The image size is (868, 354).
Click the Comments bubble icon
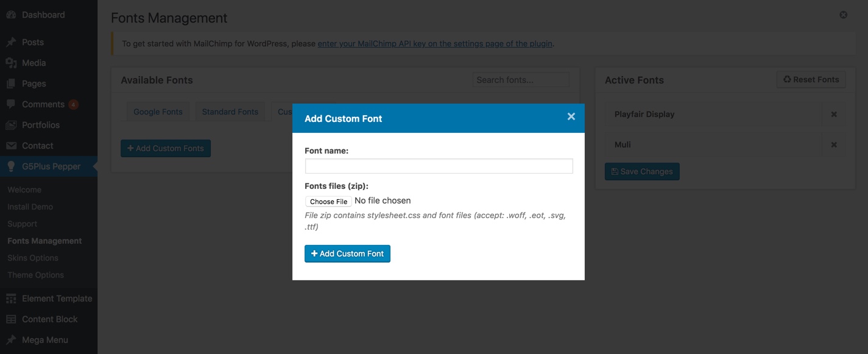[x=11, y=104]
